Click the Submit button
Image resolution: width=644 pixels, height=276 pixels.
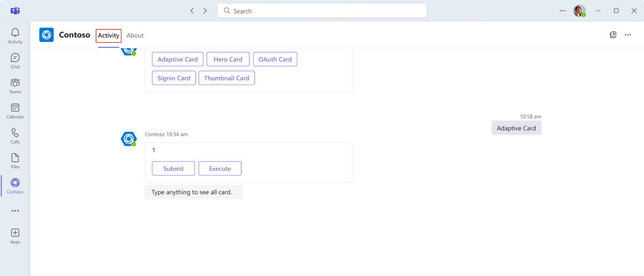173,168
